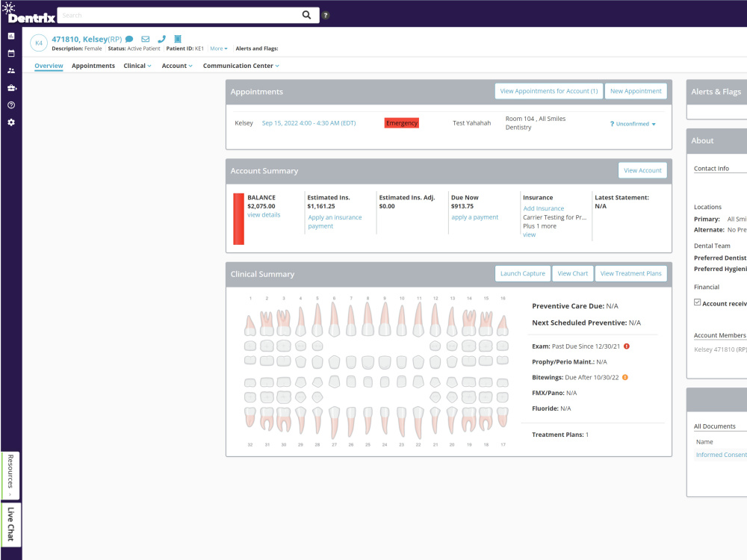Click the apply a payment link
The width and height of the screenshot is (747, 560).
coord(474,217)
